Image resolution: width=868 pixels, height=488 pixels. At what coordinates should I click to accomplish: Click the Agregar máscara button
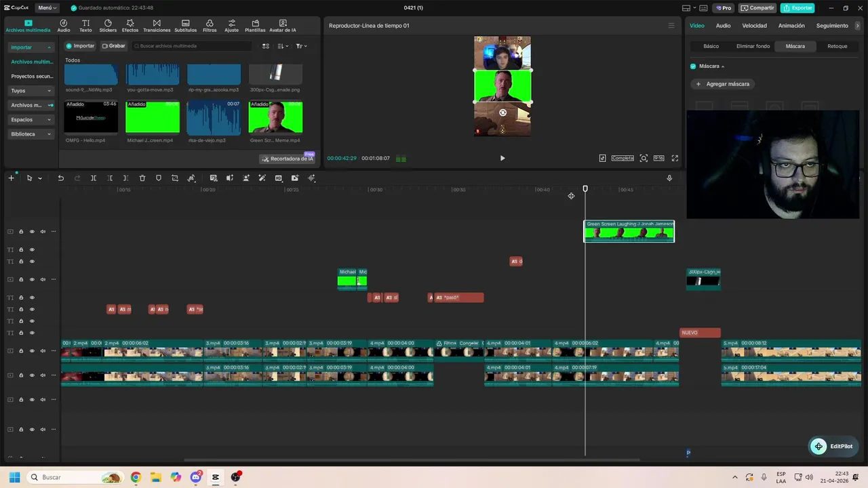point(723,84)
